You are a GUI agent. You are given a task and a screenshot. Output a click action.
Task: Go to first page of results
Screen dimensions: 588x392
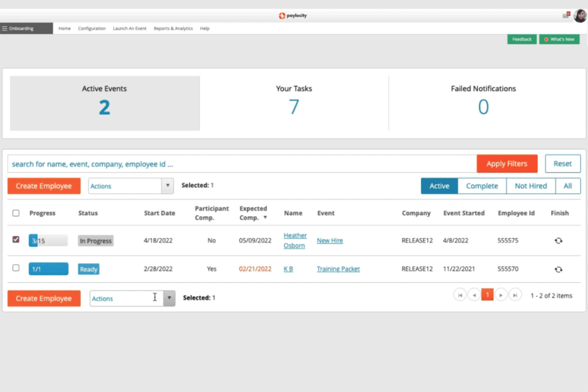click(x=460, y=295)
